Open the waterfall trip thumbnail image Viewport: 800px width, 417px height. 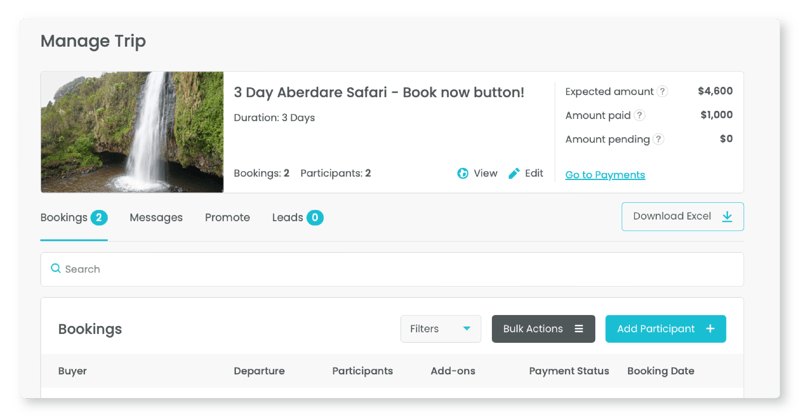[x=132, y=132]
